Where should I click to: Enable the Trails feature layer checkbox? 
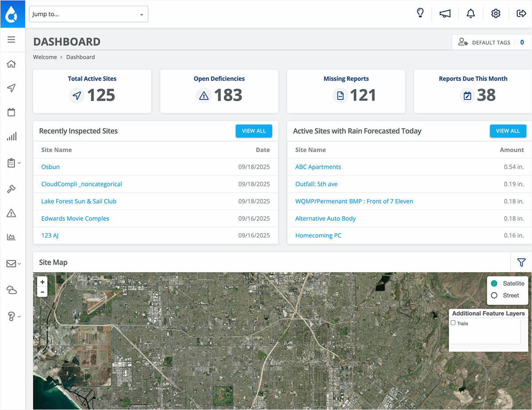(453, 323)
